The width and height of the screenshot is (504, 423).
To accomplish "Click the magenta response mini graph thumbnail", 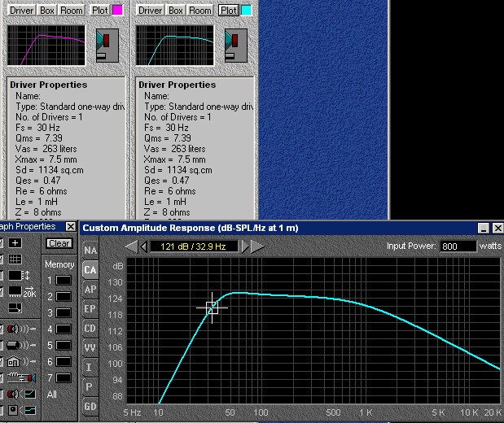I will click(46, 46).
